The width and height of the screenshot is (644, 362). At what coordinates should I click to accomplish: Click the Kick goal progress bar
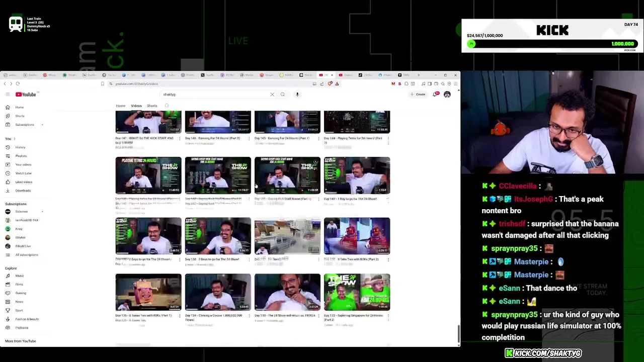point(552,44)
